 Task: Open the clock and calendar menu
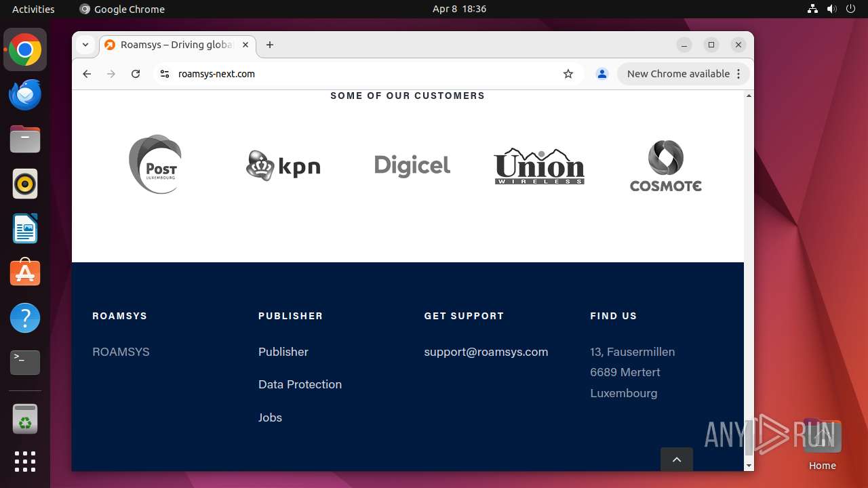(459, 9)
